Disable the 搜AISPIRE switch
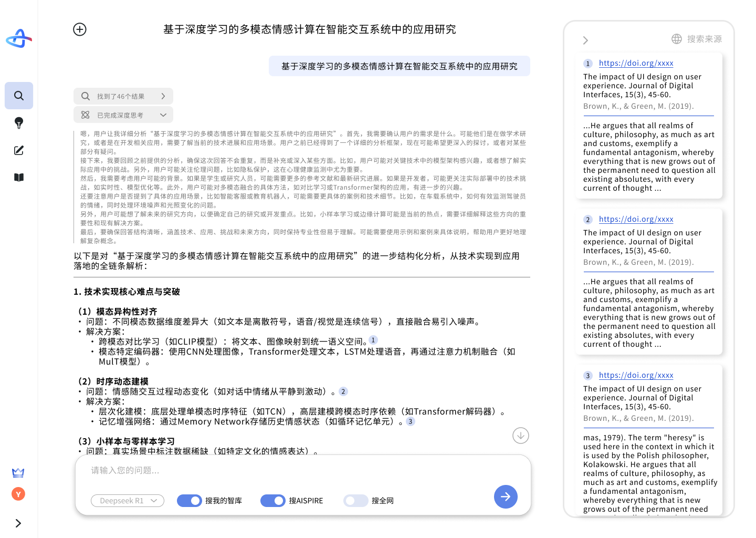The height and width of the screenshot is (538, 756). (x=273, y=501)
